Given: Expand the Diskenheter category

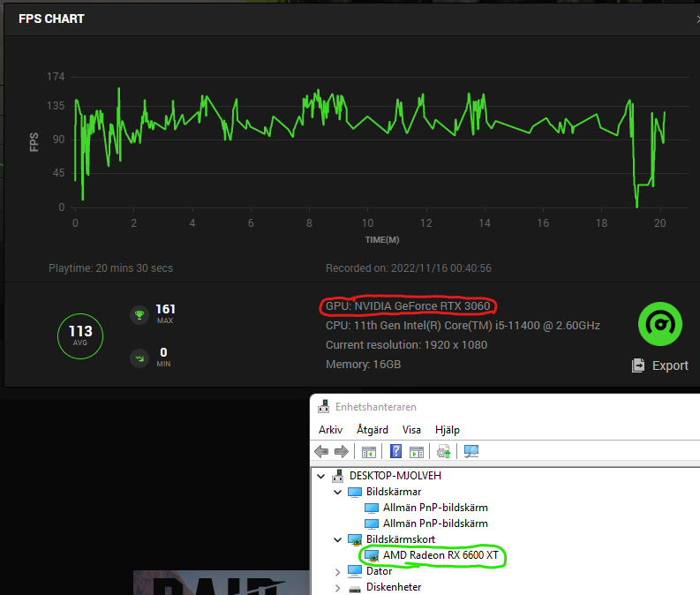Looking at the screenshot, I should [338, 588].
